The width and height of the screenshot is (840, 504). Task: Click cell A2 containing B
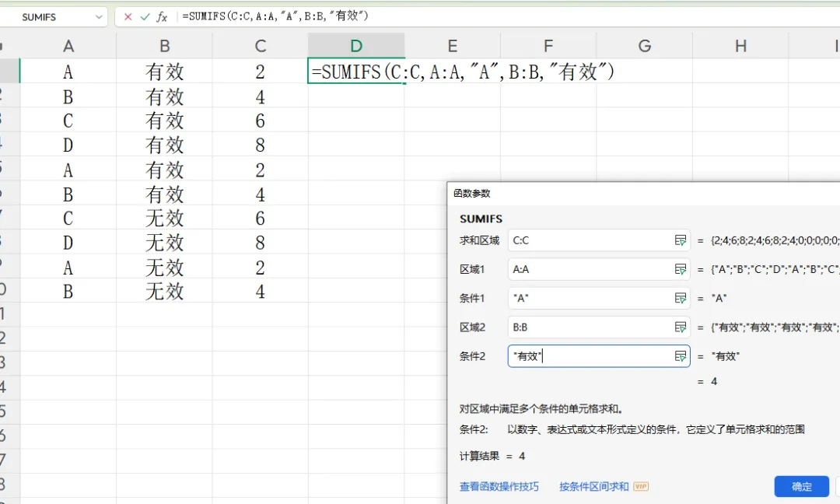click(68, 96)
